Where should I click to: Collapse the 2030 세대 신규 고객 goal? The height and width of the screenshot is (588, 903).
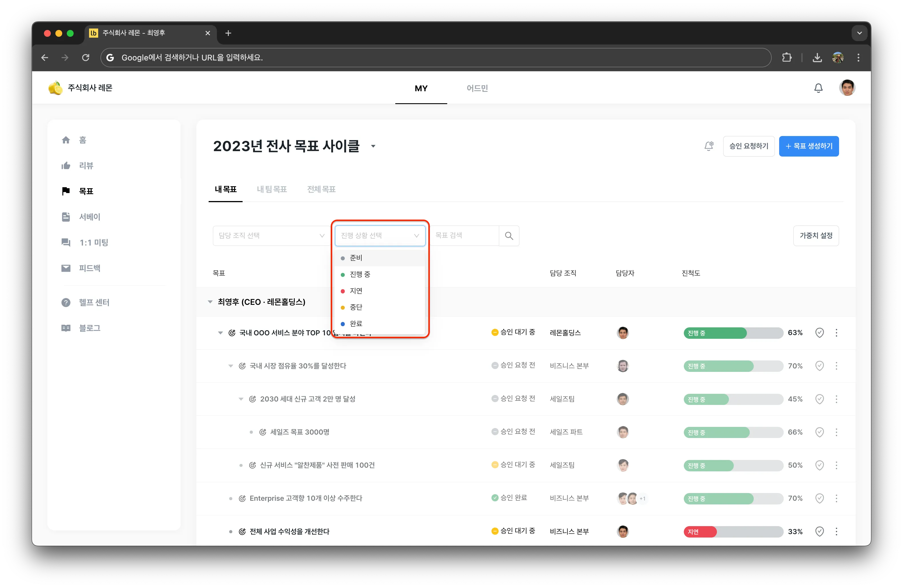coord(241,399)
